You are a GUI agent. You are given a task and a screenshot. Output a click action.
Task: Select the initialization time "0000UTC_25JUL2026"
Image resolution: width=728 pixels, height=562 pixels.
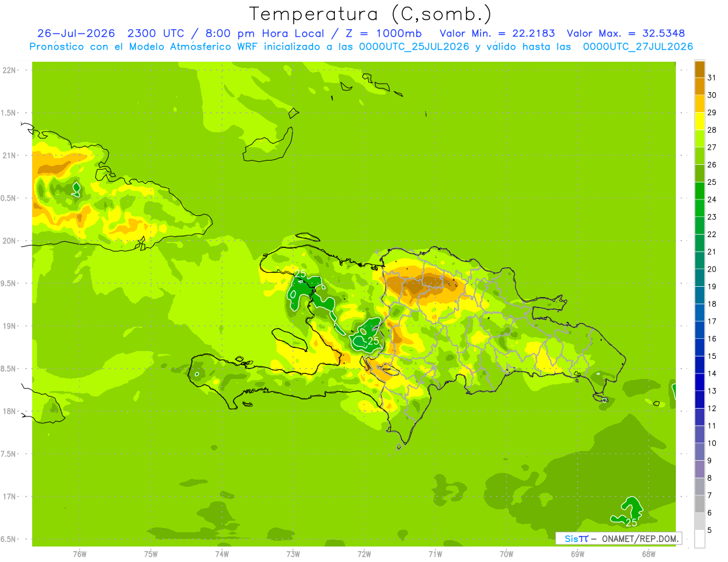414,47
